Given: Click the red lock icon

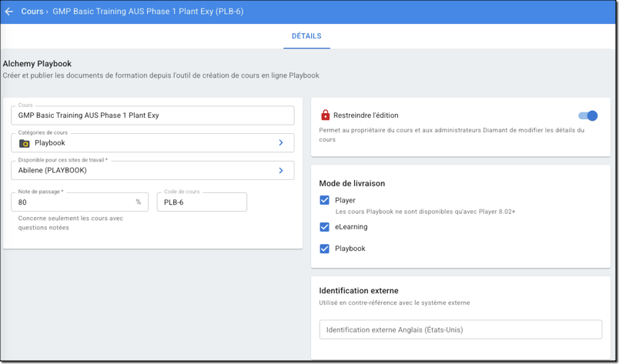Looking at the screenshot, I should (x=325, y=115).
